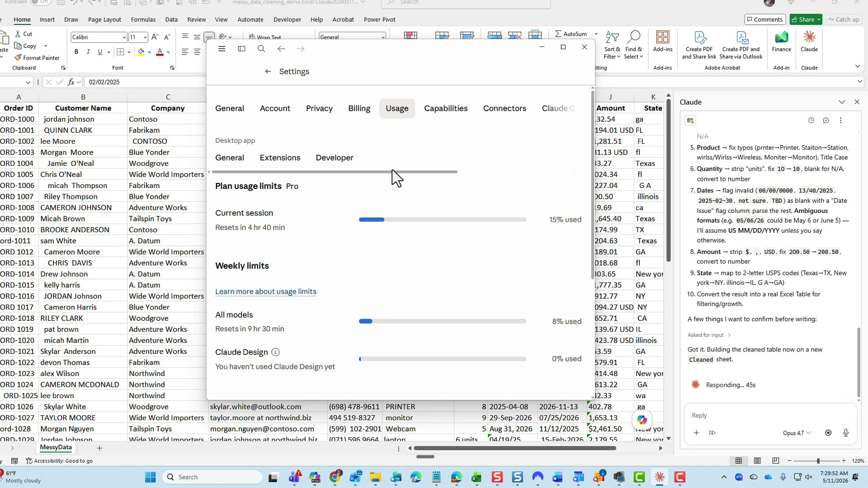
Task: Click the Windows taskbar Search box
Action: pyautogui.click(x=212, y=477)
